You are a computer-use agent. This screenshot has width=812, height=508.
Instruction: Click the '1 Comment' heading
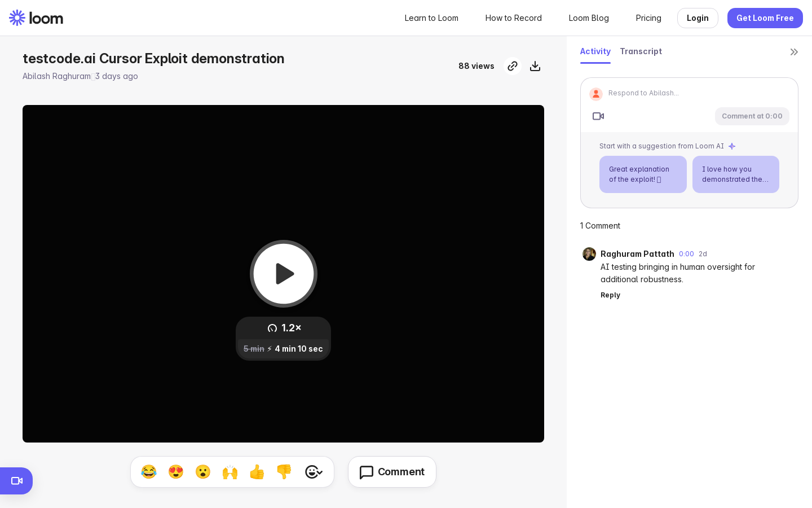600,226
